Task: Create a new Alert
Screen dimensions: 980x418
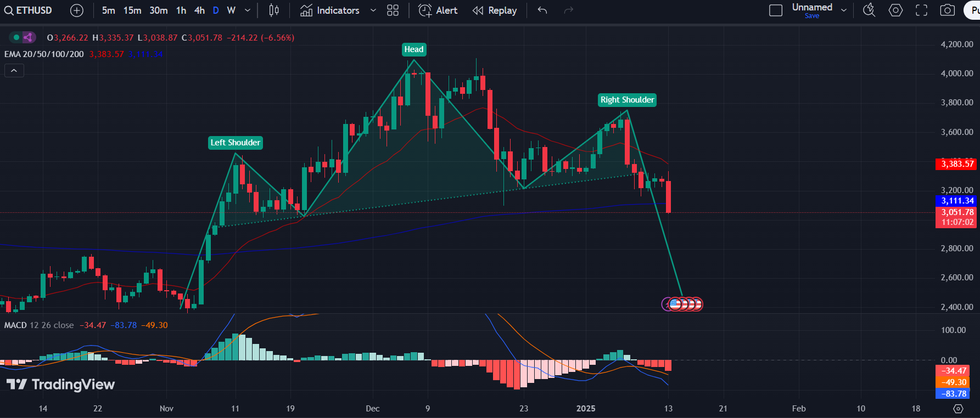Action: point(438,10)
